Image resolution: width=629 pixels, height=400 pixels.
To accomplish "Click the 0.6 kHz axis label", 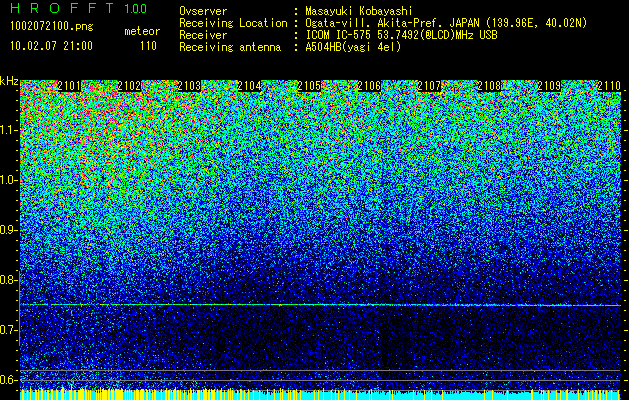I will [8, 380].
